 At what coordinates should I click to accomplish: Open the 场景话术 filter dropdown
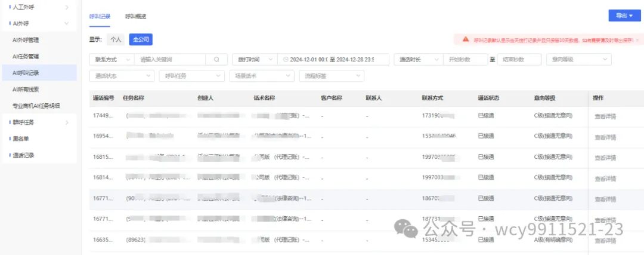coord(262,76)
